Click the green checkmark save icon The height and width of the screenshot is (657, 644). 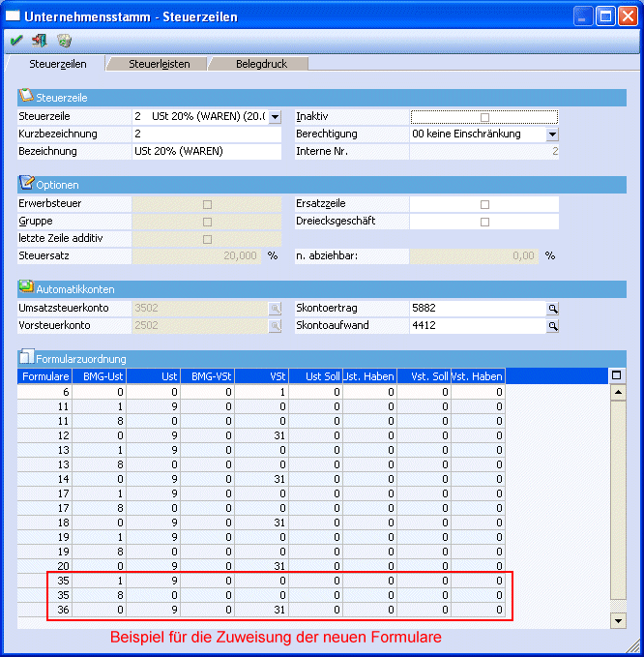tap(16, 41)
